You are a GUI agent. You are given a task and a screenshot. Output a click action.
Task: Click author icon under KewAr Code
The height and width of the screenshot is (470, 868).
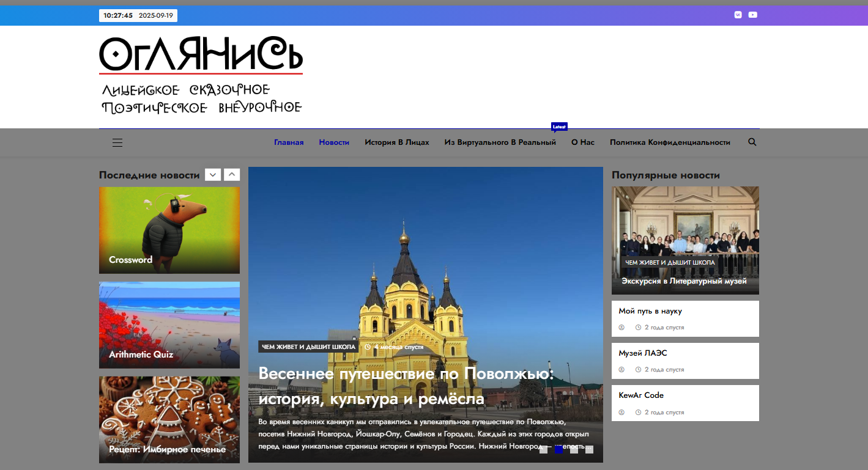pos(621,413)
